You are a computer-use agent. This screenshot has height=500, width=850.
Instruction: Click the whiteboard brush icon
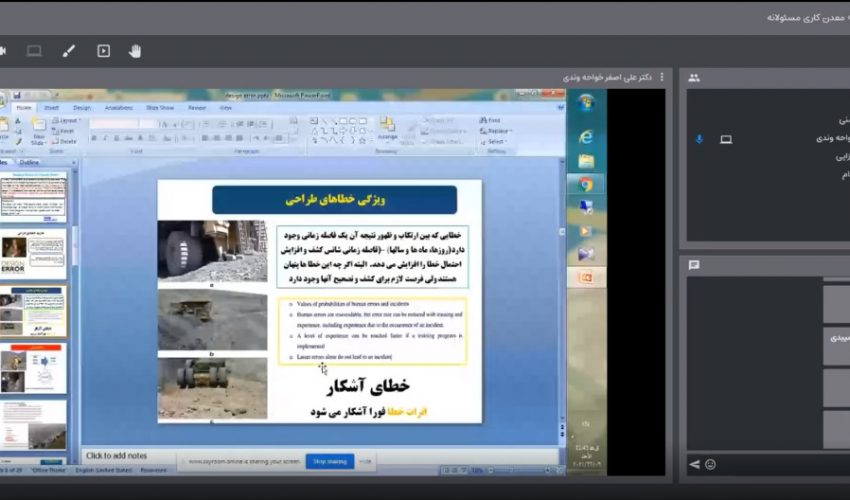coord(69,51)
